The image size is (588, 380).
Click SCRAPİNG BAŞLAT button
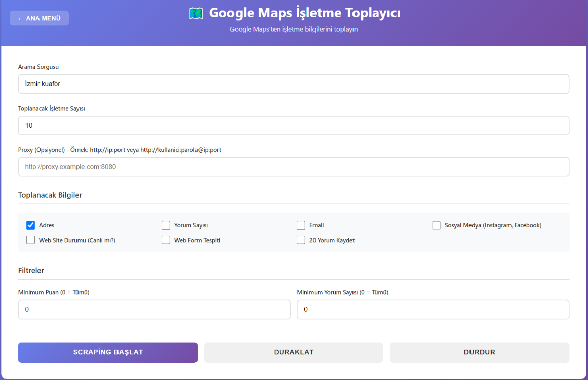click(108, 352)
